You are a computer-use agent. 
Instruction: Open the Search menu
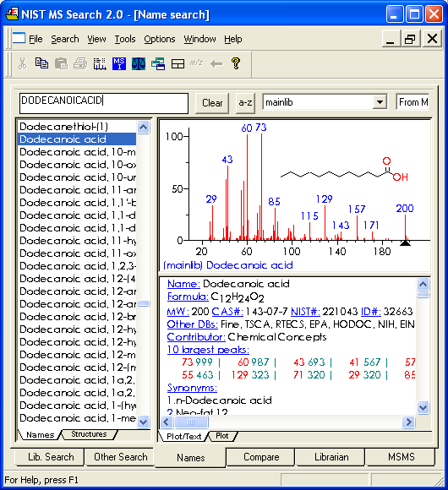(x=65, y=39)
